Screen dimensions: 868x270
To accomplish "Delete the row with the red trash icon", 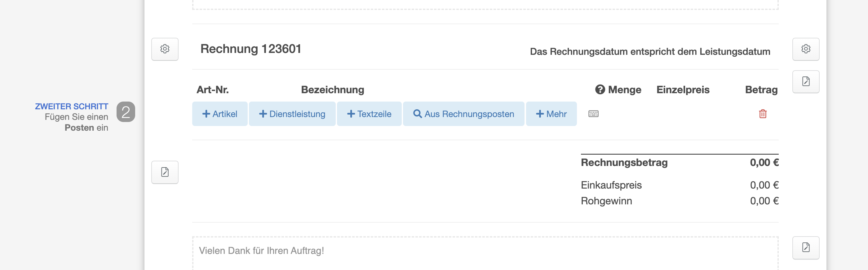I will [x=763, y=114].
